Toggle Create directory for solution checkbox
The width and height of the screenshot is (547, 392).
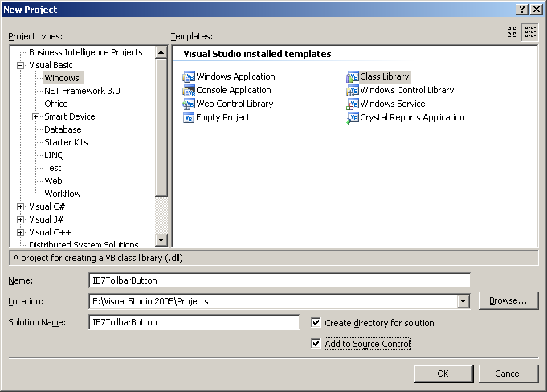click(316, 323)
